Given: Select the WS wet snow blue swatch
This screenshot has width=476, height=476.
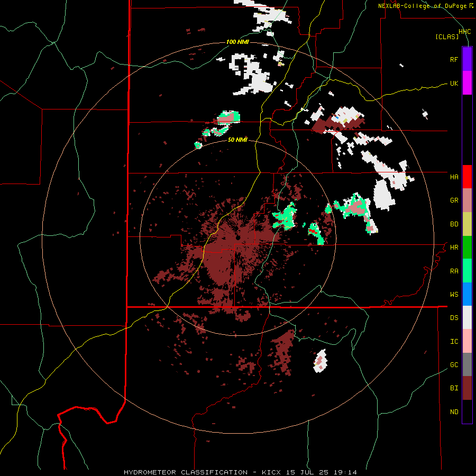Looking at the screenshot, I should pyautogui.click(x=467, y=294).
